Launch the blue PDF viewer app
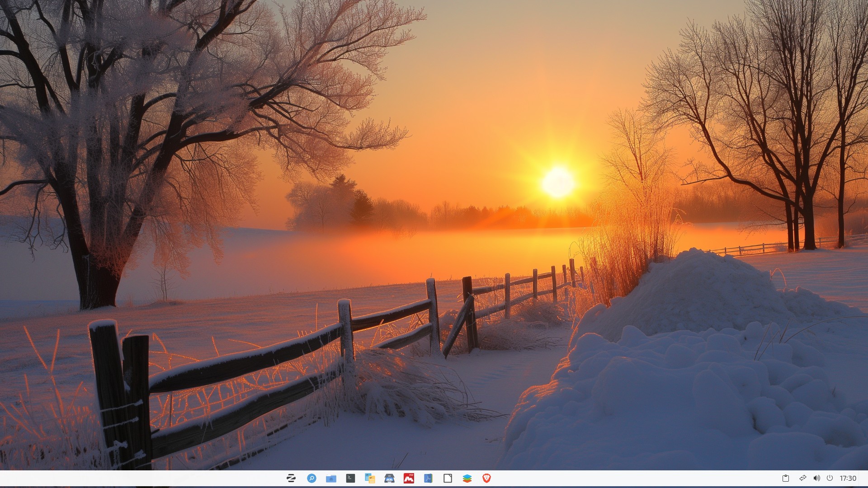868x488 pixels. point(428,478)
